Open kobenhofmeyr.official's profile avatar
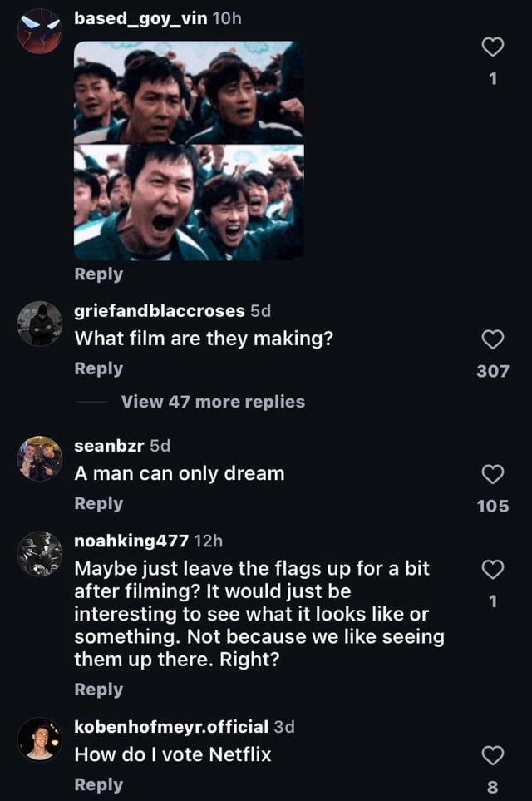The height and width of the screenshot is (801, 532). [40, 739]
